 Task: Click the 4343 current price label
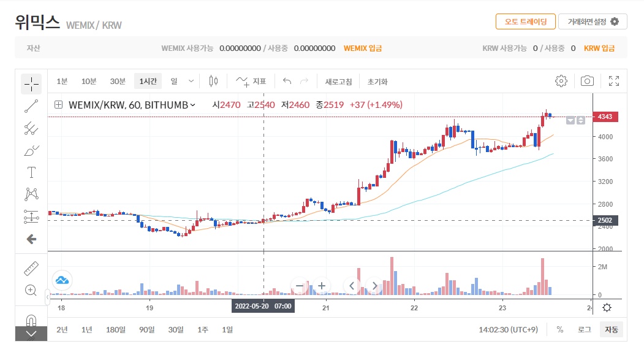click(605, 117)
